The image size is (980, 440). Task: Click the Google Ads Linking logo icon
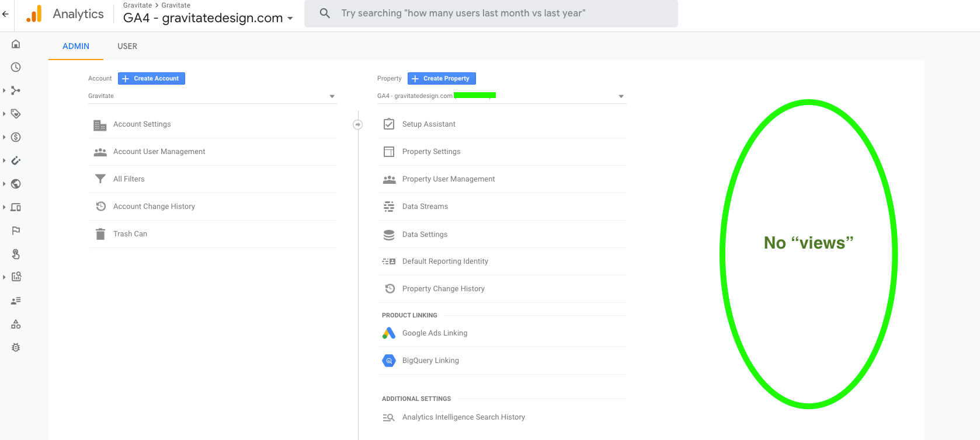click(x=389, y=333)
